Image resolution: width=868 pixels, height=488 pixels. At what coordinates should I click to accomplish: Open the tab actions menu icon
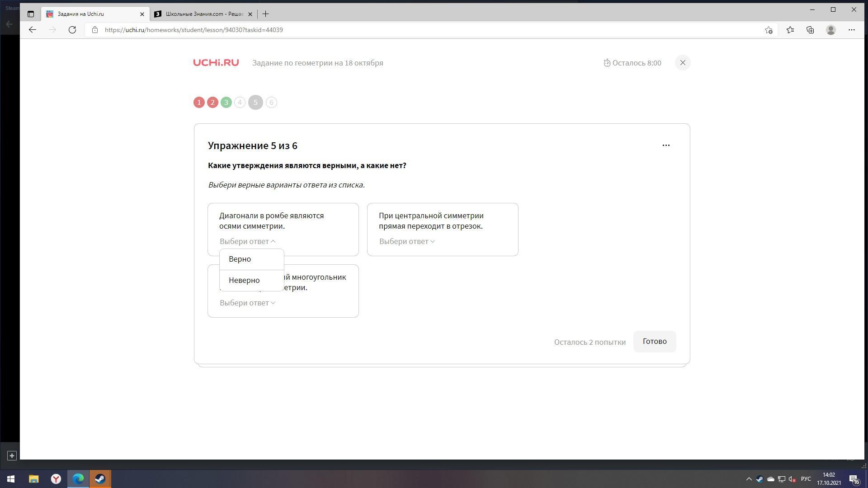tap(30, 14)
